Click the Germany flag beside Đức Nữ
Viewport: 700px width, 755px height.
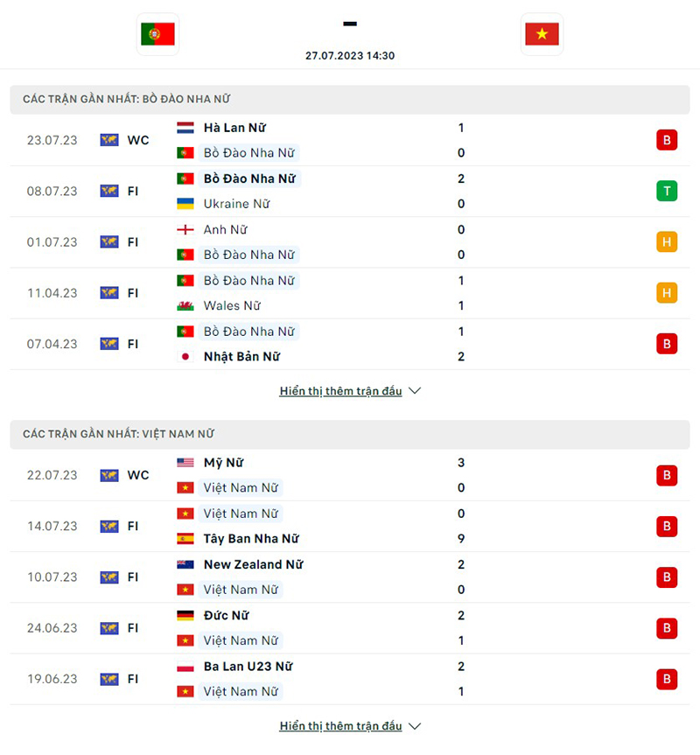pyautogui.click(x=185, y=616)
